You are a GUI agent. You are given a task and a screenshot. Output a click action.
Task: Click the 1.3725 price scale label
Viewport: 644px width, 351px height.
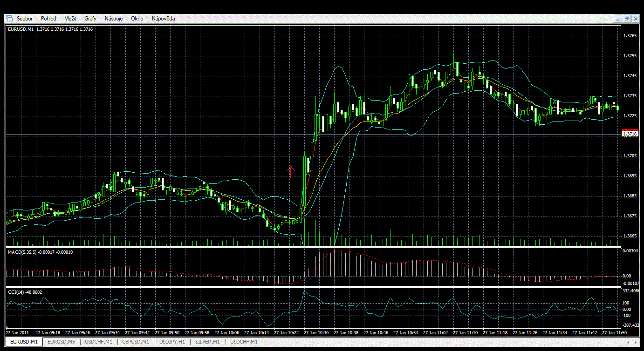click(x=630, y=116)
